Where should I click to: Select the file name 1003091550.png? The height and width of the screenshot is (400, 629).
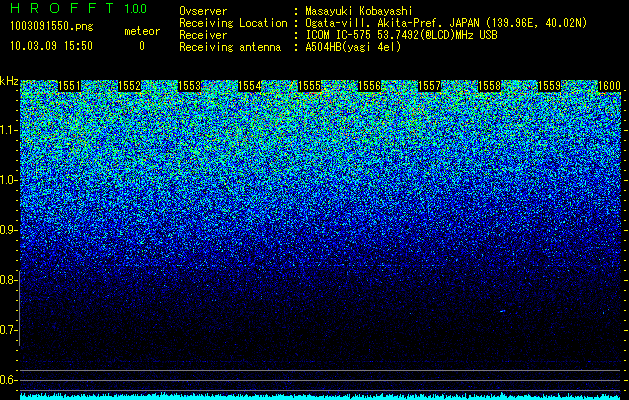pyautogui.click(x=52, y=27)
